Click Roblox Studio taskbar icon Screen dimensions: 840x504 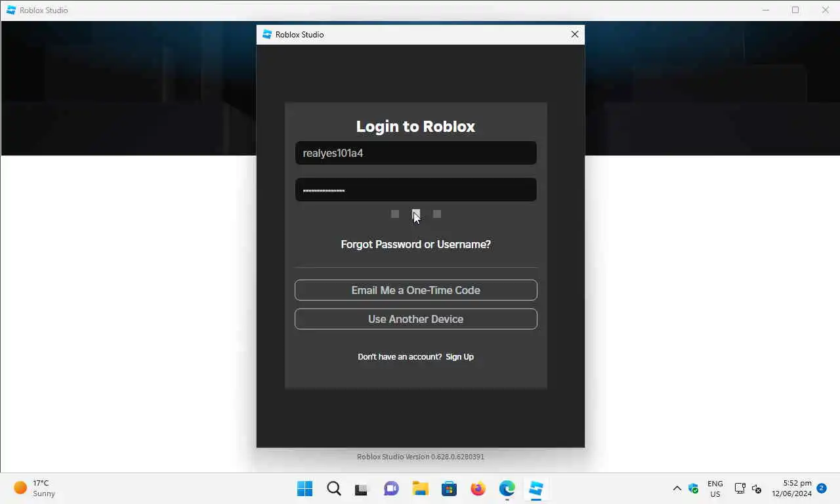point(536,489)
